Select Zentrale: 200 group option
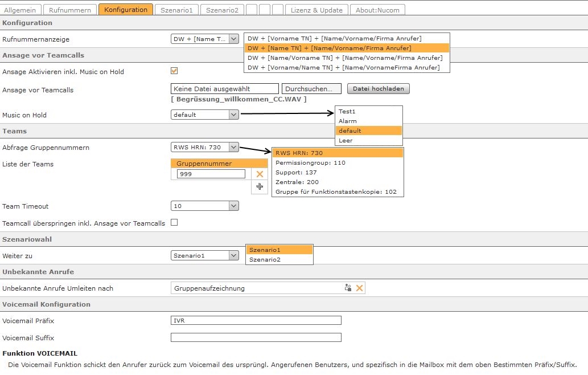 coord(338,182)
